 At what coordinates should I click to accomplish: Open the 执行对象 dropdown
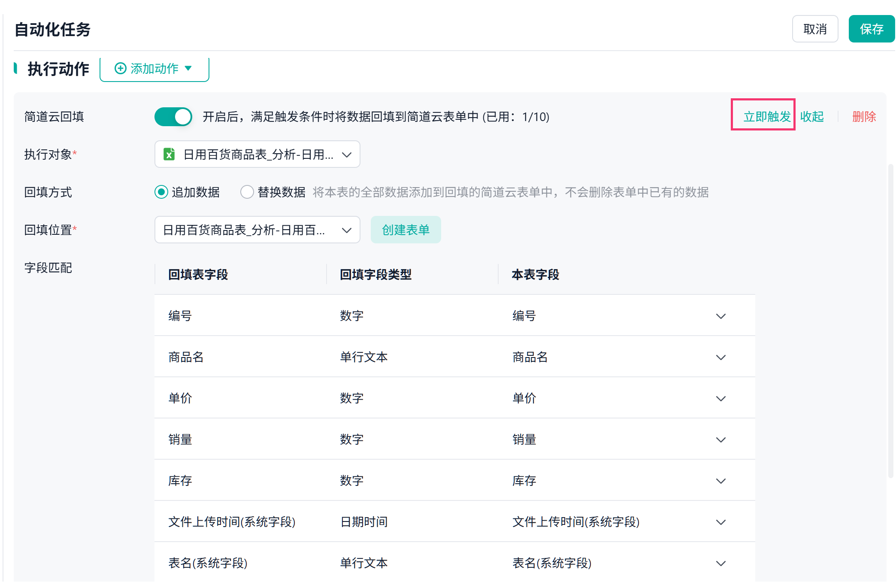pyautogui.click(x=257, y=154)
